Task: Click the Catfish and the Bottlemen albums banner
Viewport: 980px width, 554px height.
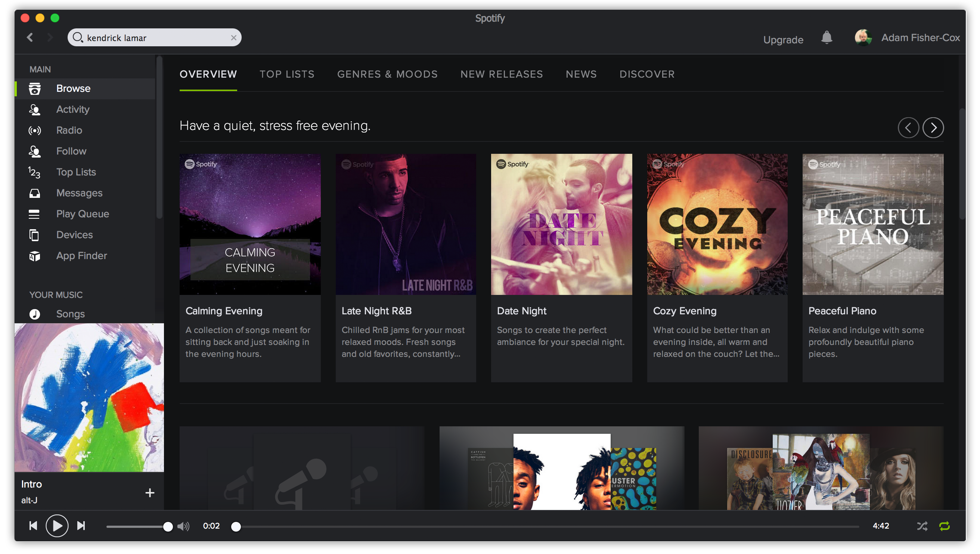Action: tap(561, 468)
